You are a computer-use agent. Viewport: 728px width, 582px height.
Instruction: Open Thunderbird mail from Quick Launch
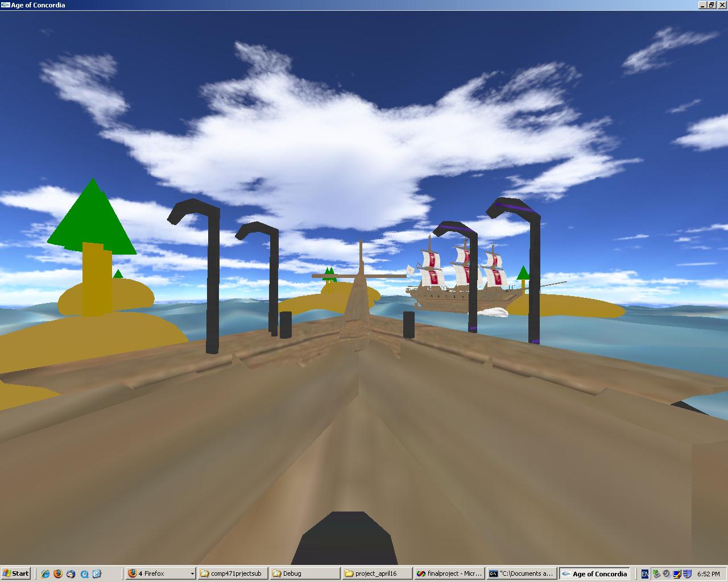(71, 573)
